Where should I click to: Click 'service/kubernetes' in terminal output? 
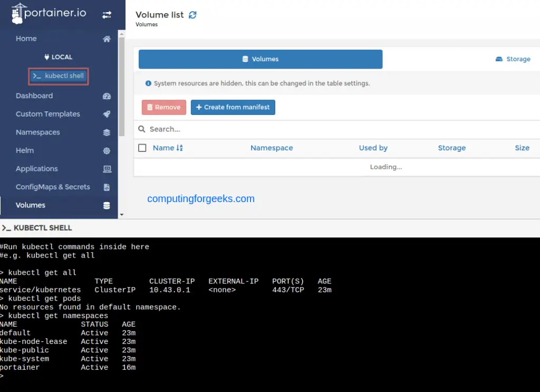(x=40, y=290)
